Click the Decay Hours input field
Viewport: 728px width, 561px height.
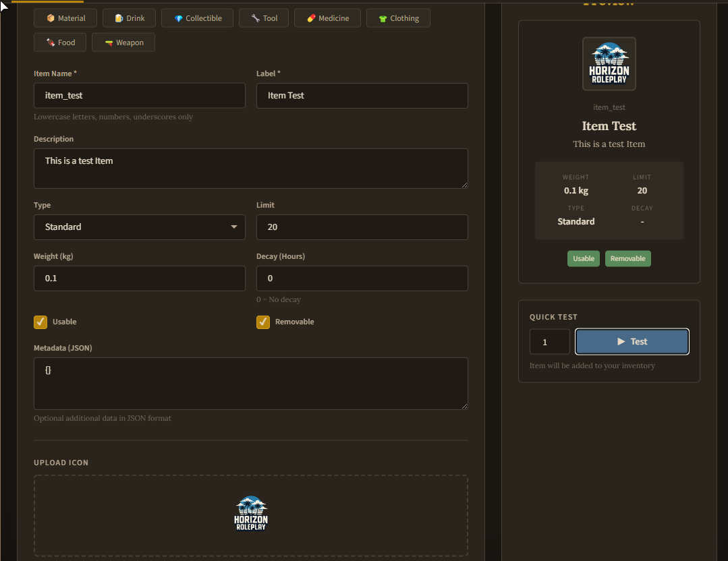point(362,278)
